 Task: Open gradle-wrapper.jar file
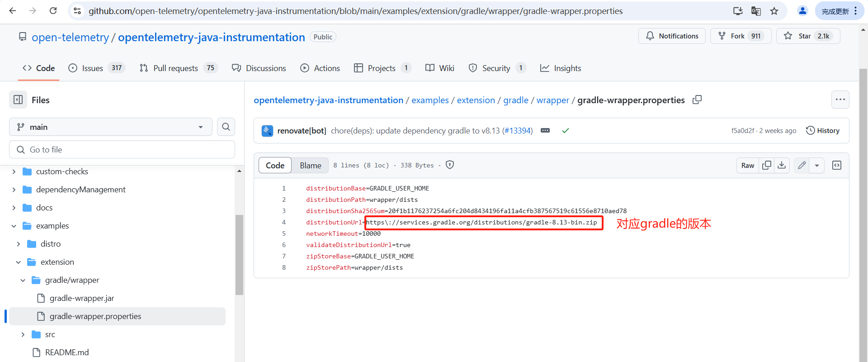(81, 298)
